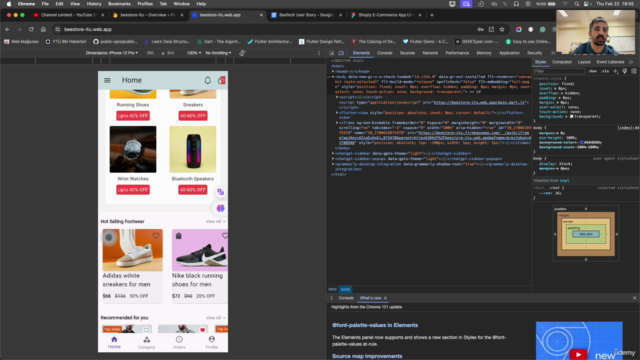640x360 pixels.
Task: Click the browser home icon
Action: [x=43, y=29]
